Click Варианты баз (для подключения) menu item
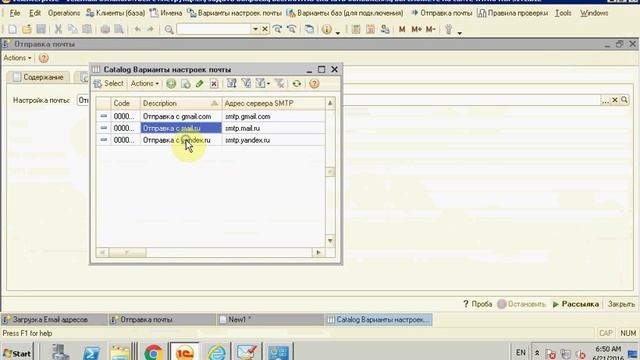Viewport: 640px width, 360px height. pos(345,13)
